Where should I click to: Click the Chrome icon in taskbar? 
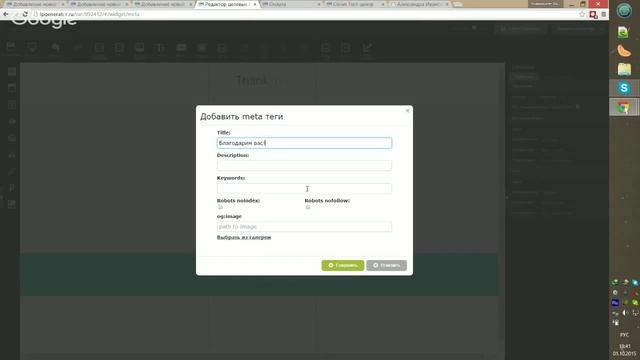click(x=624, y=107)
